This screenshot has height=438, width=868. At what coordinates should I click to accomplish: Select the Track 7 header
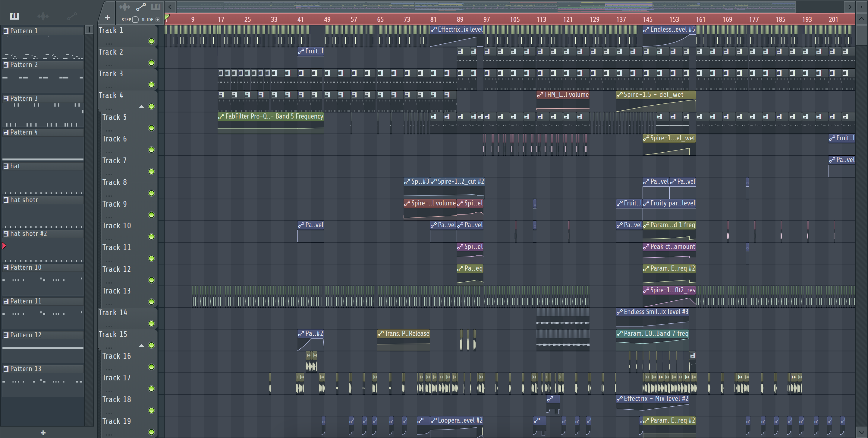pos(129,166)
